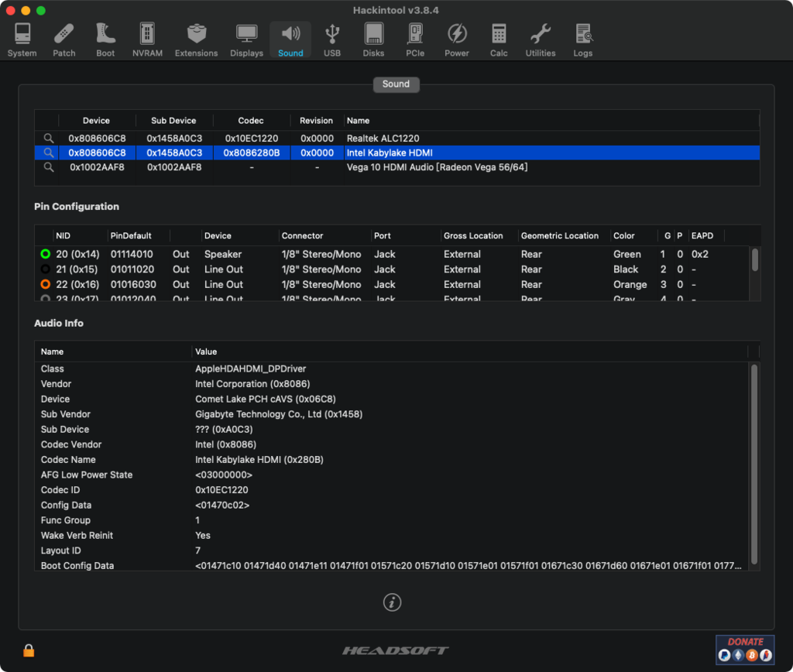
Task: Open the NVRAM section
Action: tap(147, 40)
